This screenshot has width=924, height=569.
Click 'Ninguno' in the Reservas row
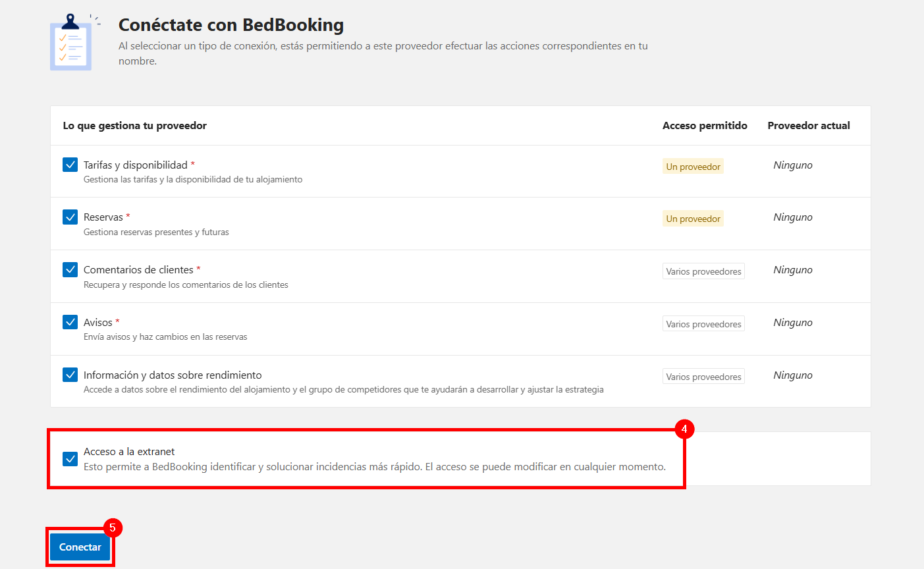point(793,217)
